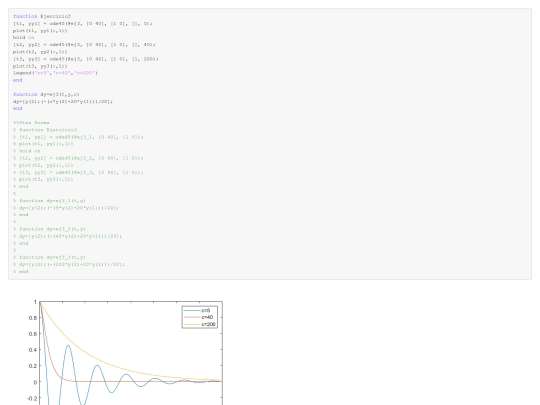Click the commented line with 200*y(2)
Image resolution: width=540 pixels, height=405 pixels.
click(69, 264)
